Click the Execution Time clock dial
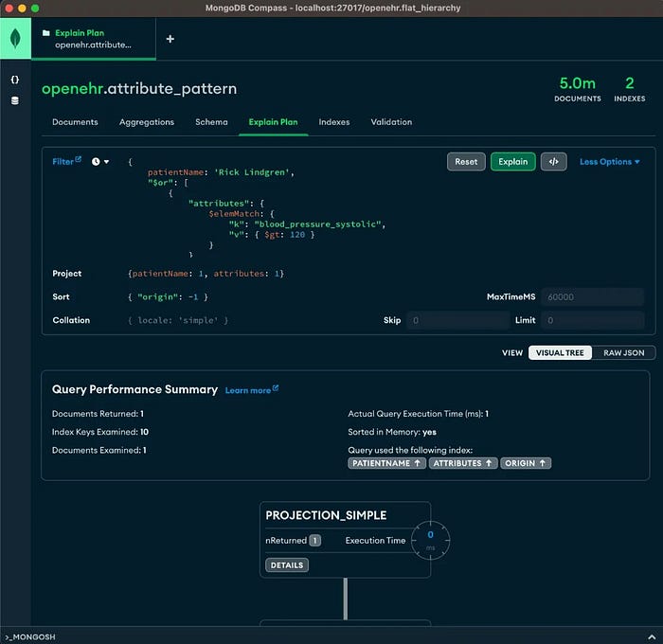 point(430,541)
